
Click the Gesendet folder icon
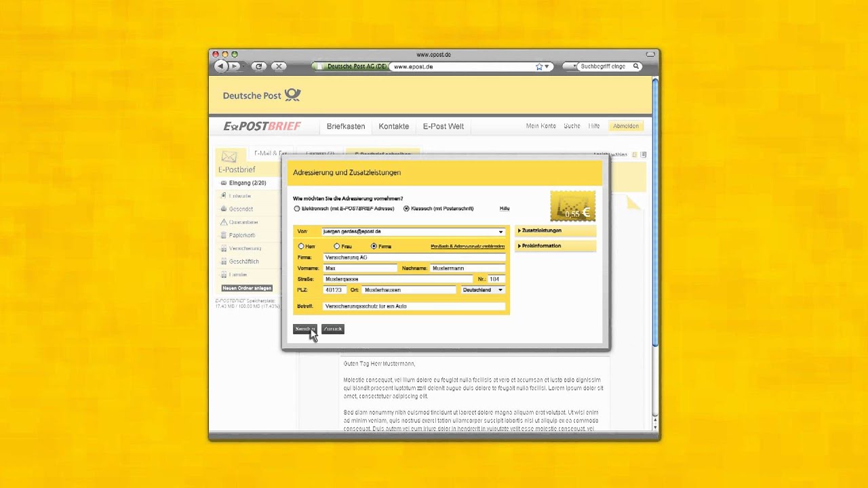(224, 209)
